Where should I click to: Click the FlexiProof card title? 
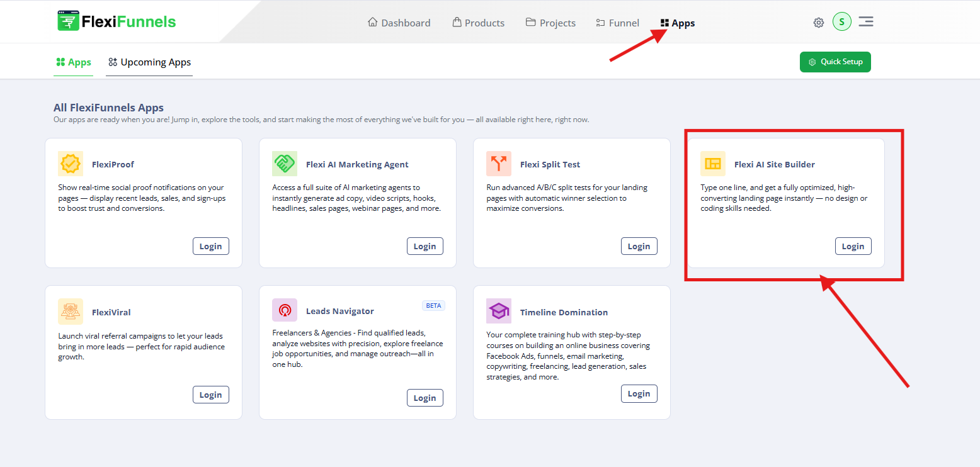(x=113, y=164)
